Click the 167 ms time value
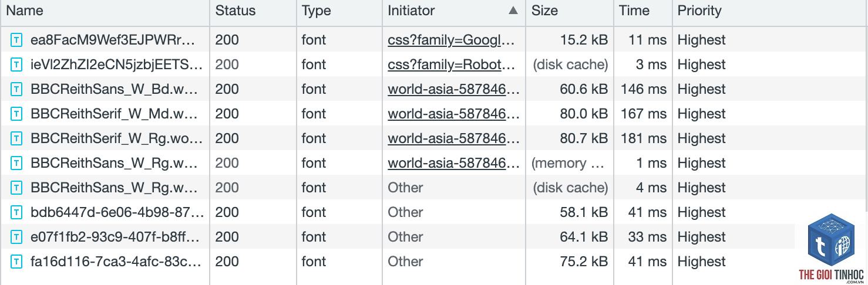The height and width of the screenshot is (285, 868). pyautogui.click(x=644, y=114)
